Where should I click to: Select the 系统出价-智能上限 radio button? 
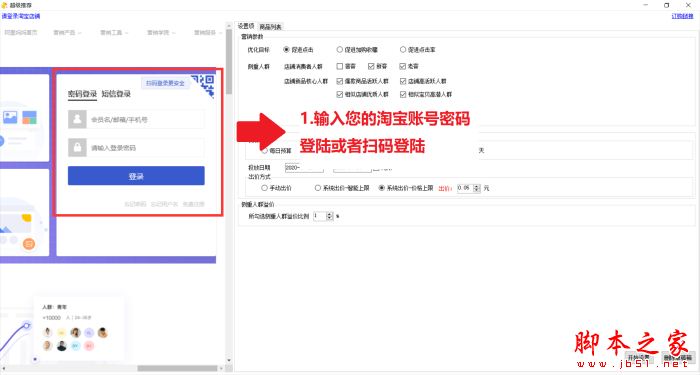click(x=318, y=188)
